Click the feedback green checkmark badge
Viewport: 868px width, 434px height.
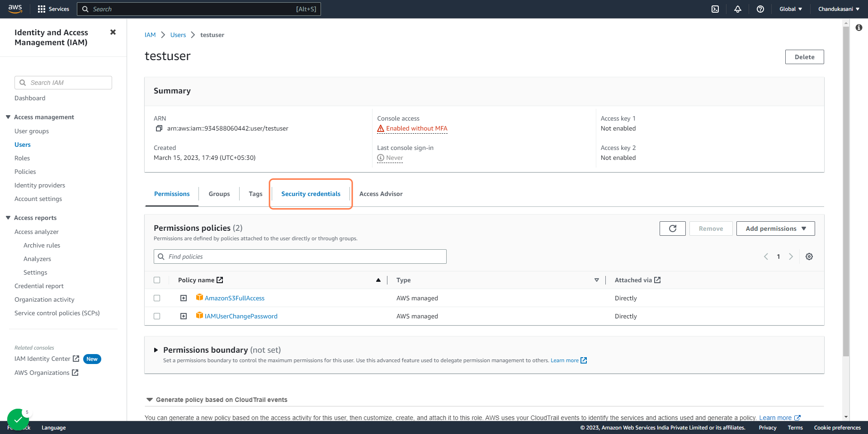[18, 420]
